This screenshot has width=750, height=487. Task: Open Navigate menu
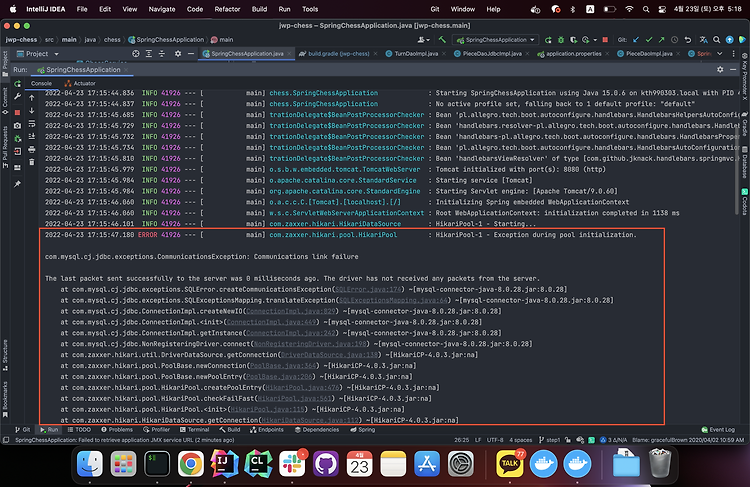(x=162, y=9)
